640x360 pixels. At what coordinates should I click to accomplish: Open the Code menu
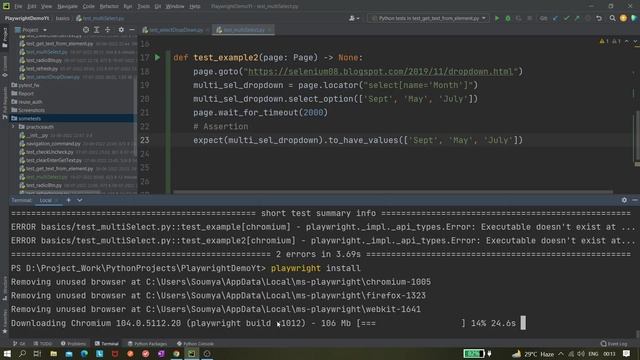[x=89, y=6]
